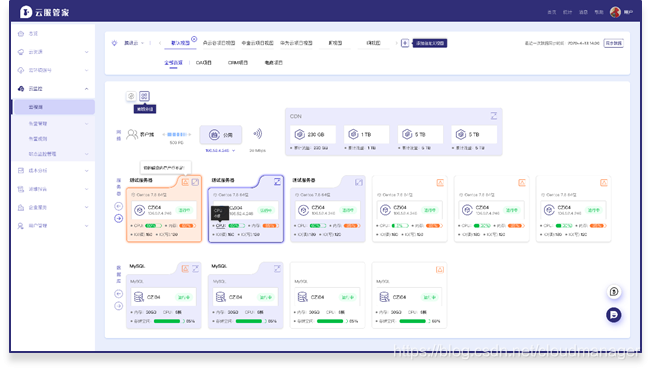This screenshot has width=651, height=370.
Task: Click the left arrow before the view tabs
Action: (160, 43)
